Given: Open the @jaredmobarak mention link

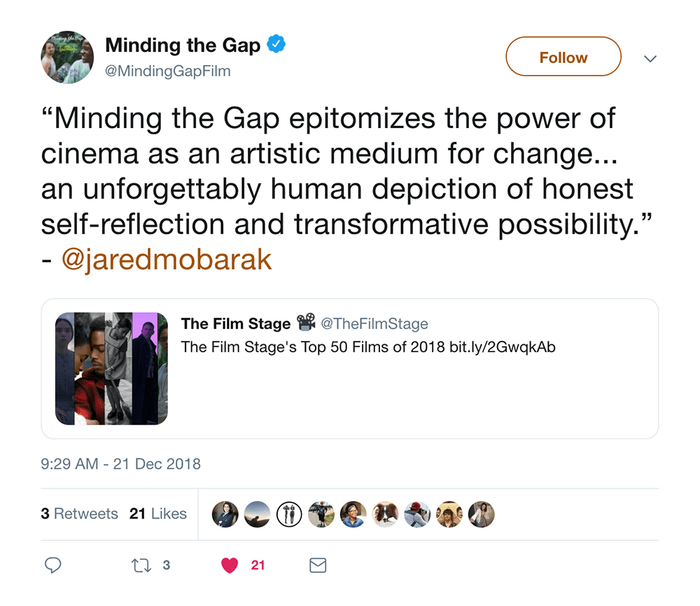Looking at the screenshot, I should click(x=167, y=260).
